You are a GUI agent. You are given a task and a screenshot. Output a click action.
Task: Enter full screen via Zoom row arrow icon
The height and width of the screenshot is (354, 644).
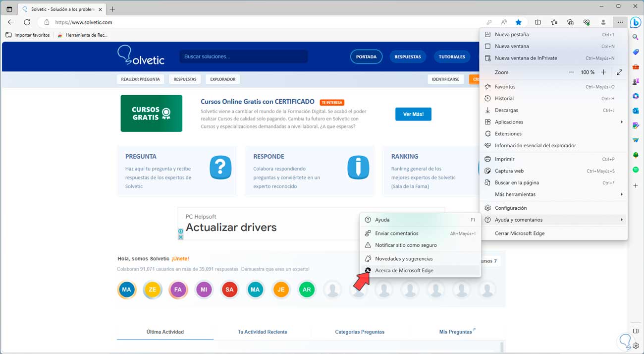tap(620, 72)
